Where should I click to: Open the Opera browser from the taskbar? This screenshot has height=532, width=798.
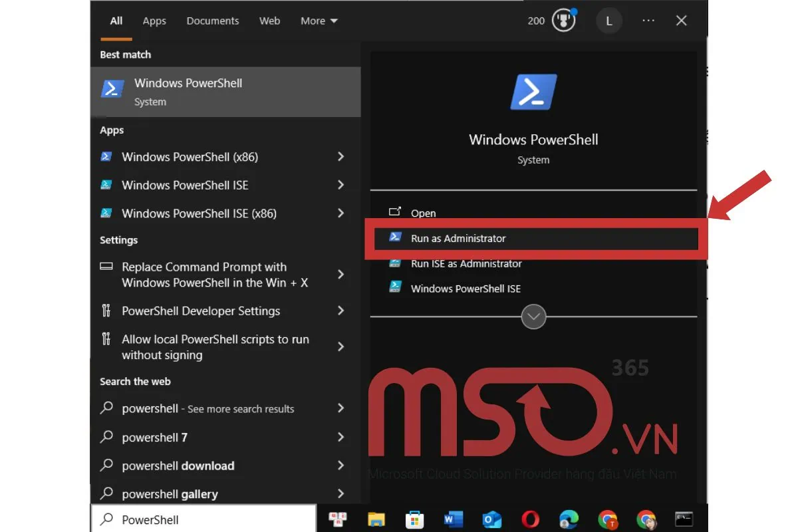click(x=530, y=519)
